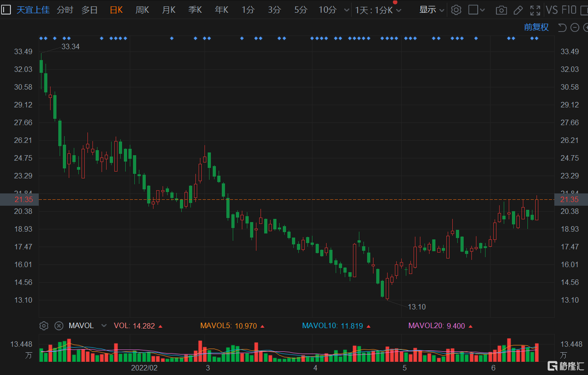This screenshot has width=588, height=375.
Task: Select the 月K monthly chart tab
Action: click(x=169, y=10)
